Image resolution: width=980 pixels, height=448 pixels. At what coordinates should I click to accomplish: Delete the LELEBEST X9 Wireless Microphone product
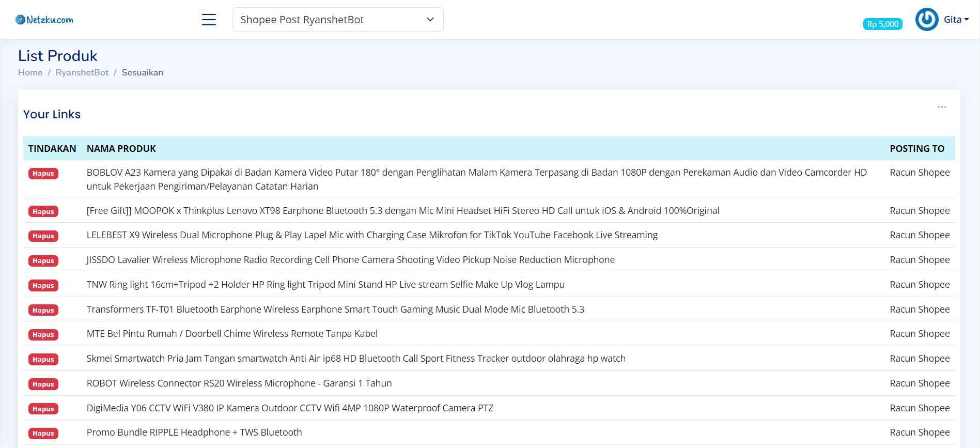point(43,236)
